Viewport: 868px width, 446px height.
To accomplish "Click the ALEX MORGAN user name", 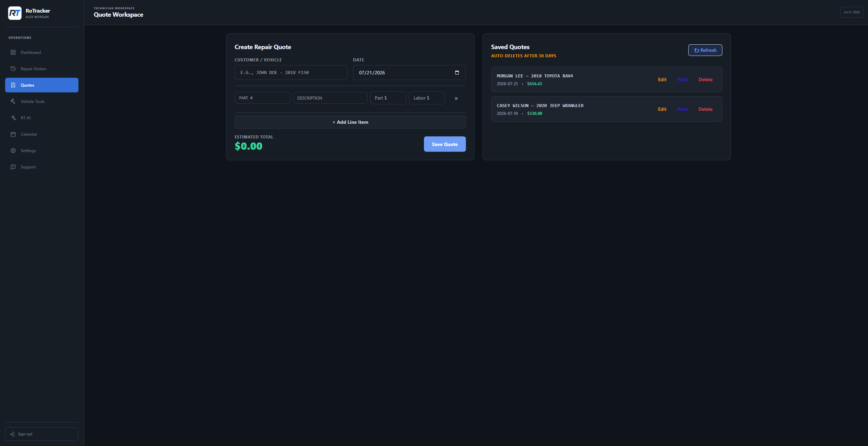I will click(37, 17).
